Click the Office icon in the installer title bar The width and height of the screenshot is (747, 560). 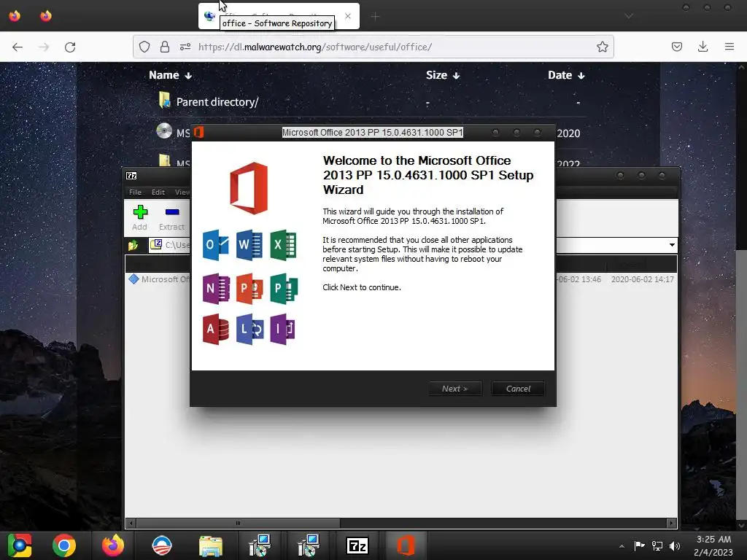[x=198, y=132]
